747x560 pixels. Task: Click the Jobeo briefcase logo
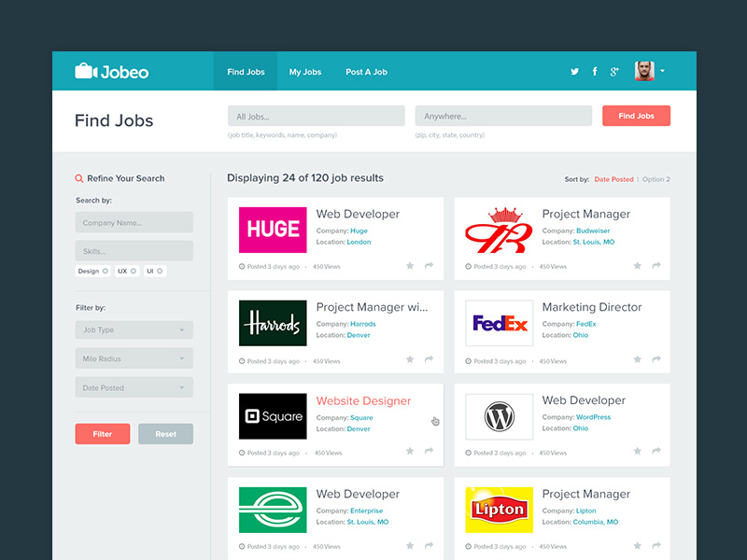point(112,72)
